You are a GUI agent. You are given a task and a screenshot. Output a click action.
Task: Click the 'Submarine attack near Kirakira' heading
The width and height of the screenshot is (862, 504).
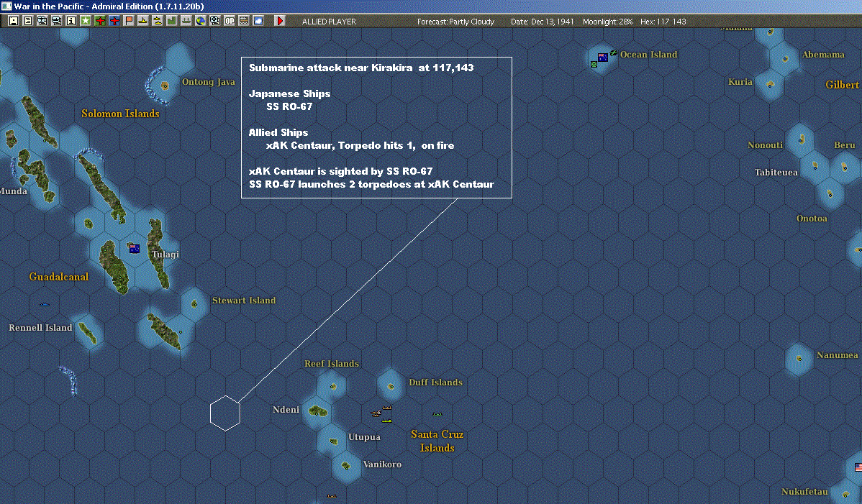361,68
